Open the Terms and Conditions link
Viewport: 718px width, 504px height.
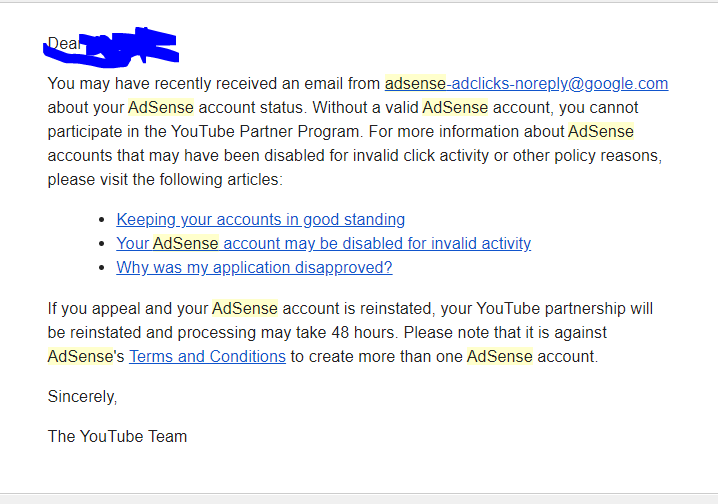pyautogui.click(x=207, y=356)
